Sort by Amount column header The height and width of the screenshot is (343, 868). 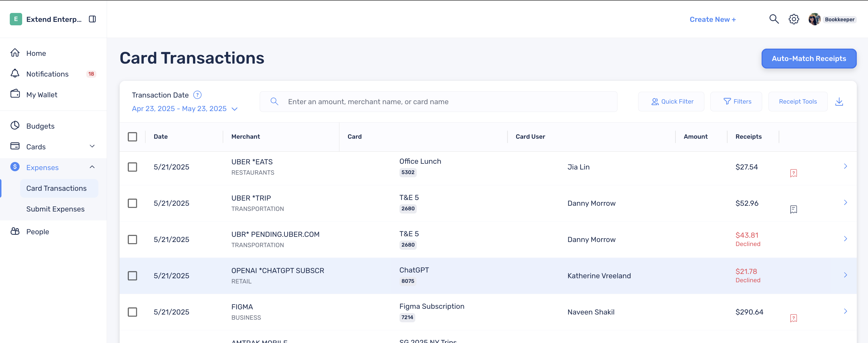pos(695,137)
